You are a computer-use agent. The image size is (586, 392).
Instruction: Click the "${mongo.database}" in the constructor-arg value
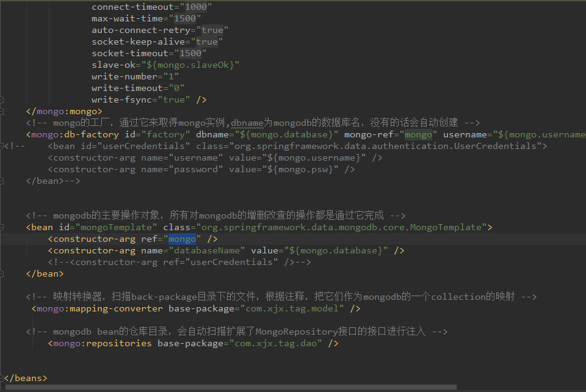336,250
